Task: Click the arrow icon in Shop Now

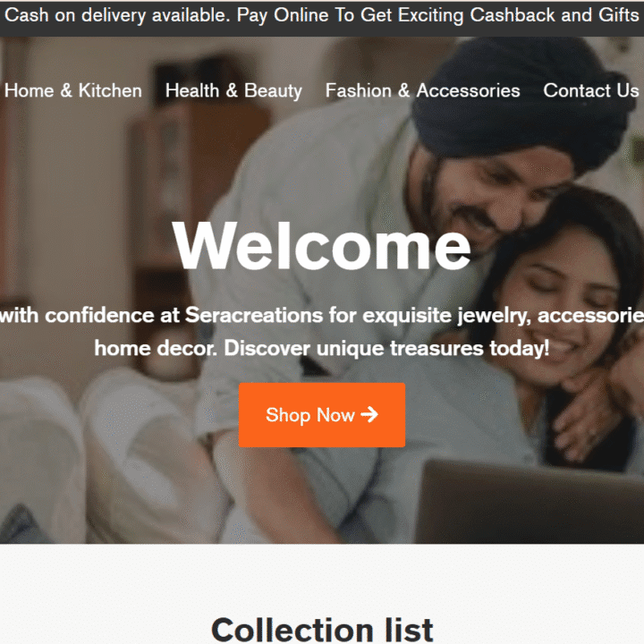Action: pyautogui.click(x=369, y=414)
